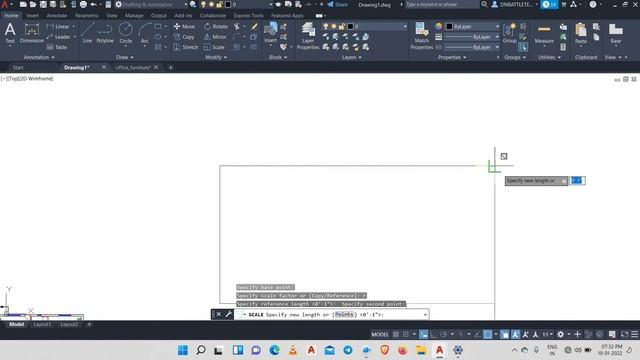Select the Arc tool
This screenshot has width=640, height=360.
click(x=144, y=33)
